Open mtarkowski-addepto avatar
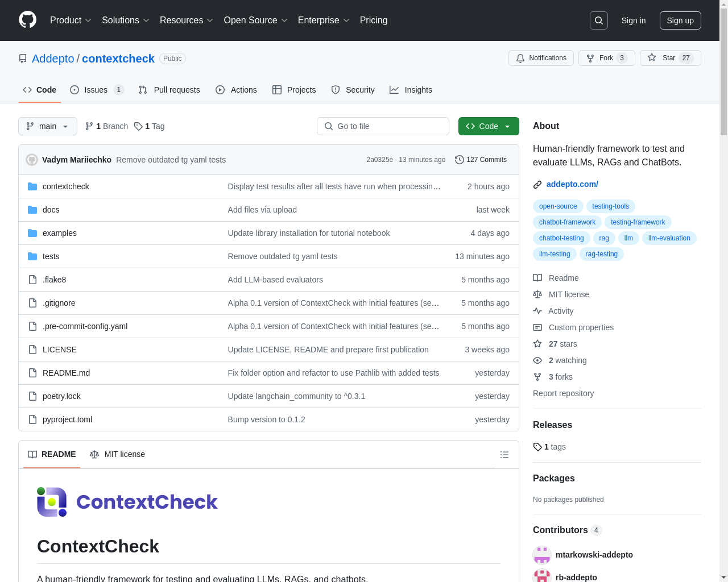Viewport: 728px width, 582px height. (542, 555)
